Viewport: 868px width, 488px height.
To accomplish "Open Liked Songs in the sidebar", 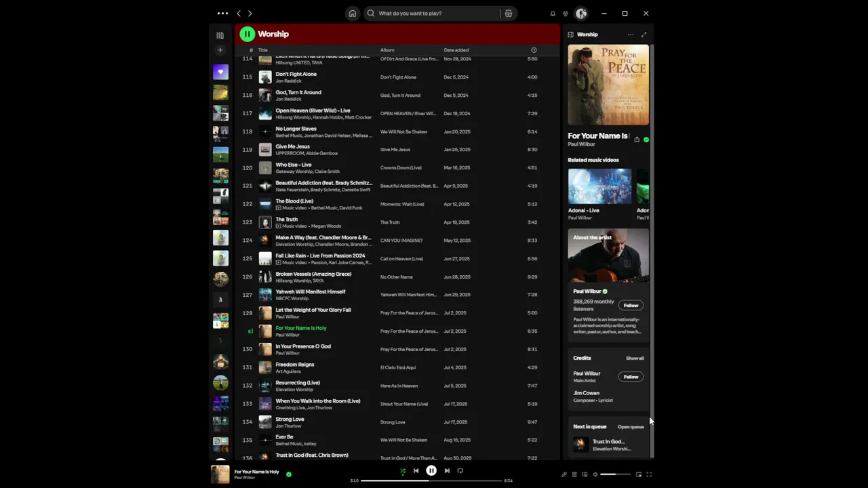I will 220,71.
